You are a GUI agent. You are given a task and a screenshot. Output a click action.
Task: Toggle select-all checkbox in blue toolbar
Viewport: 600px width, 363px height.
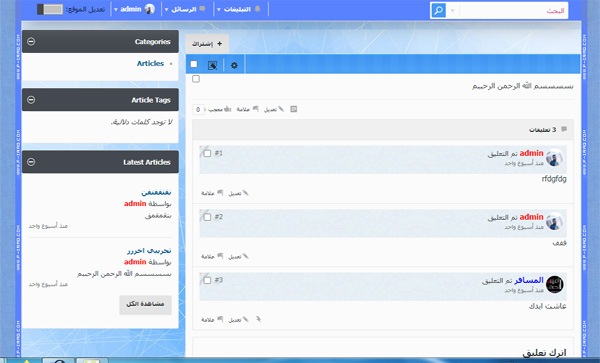pos(194,64)
